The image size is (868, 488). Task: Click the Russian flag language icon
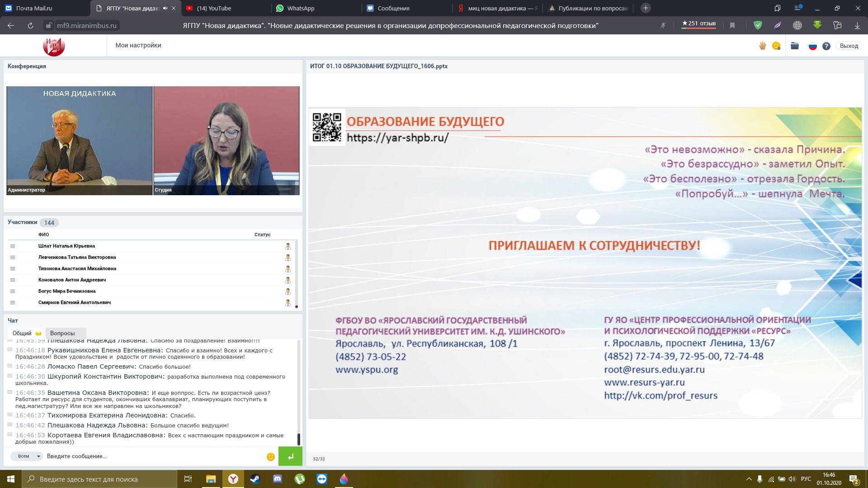[812, 46]
